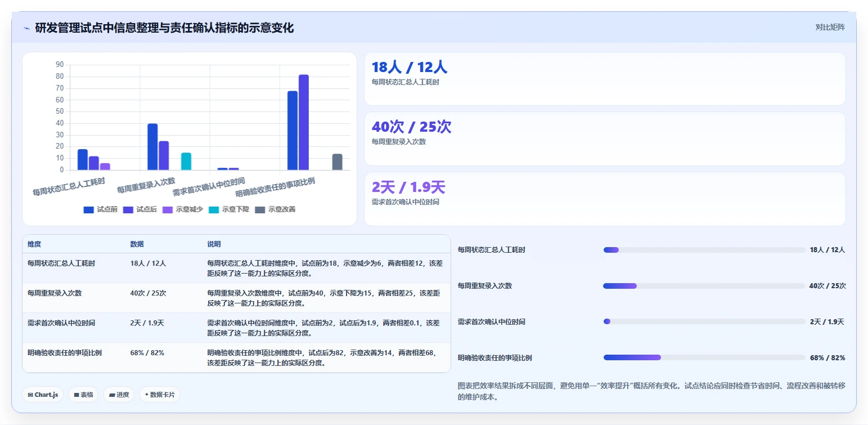Click the y-axis value 90 on the chart
This screenshot has width=868, height=425.
(x=60, y=65)
